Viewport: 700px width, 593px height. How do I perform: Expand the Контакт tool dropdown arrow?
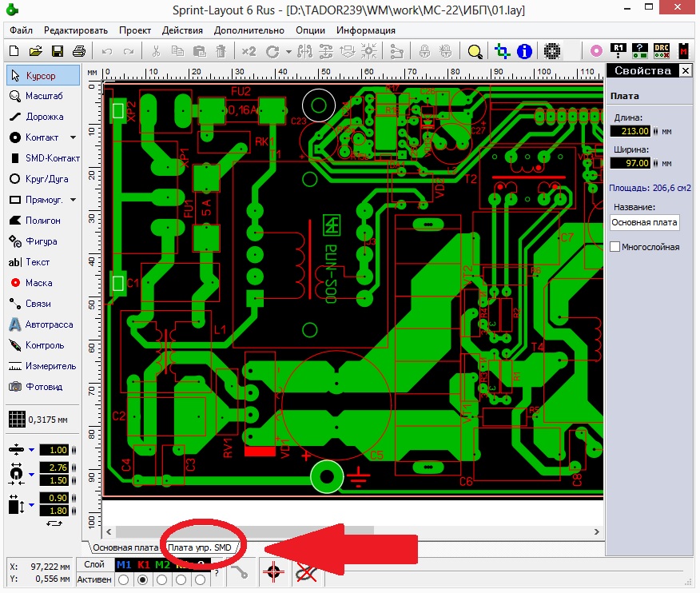74,137
